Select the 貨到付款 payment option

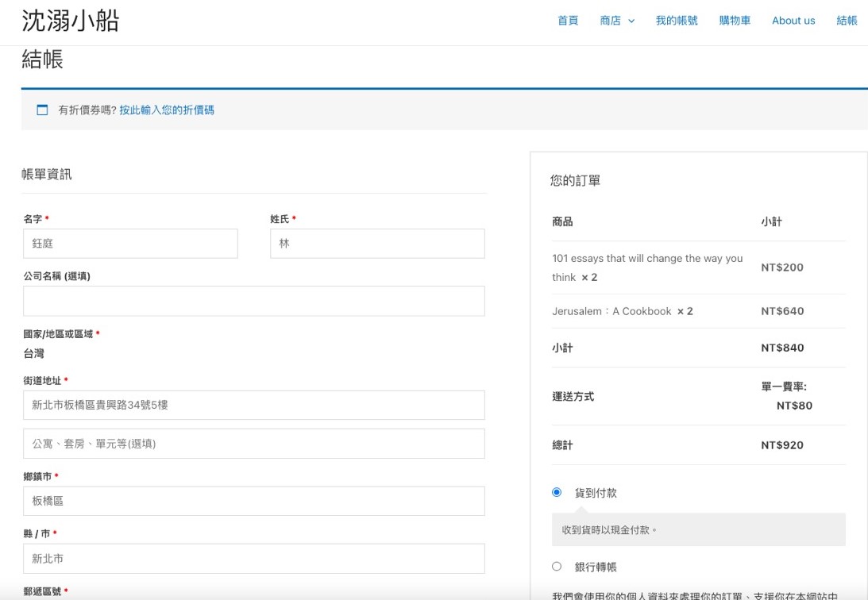tap(557, 493)
